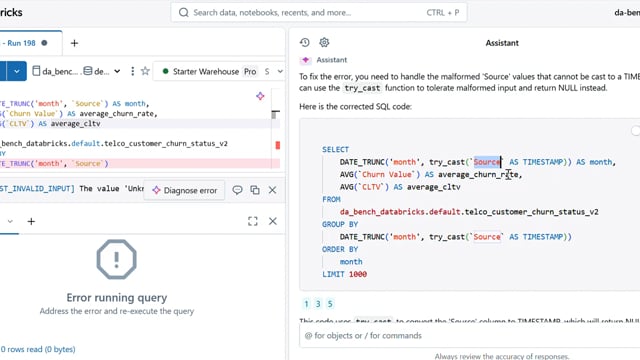Expand results panel to fullscreen
Screen dimensions: 640x360
click(x=253, y=221)
